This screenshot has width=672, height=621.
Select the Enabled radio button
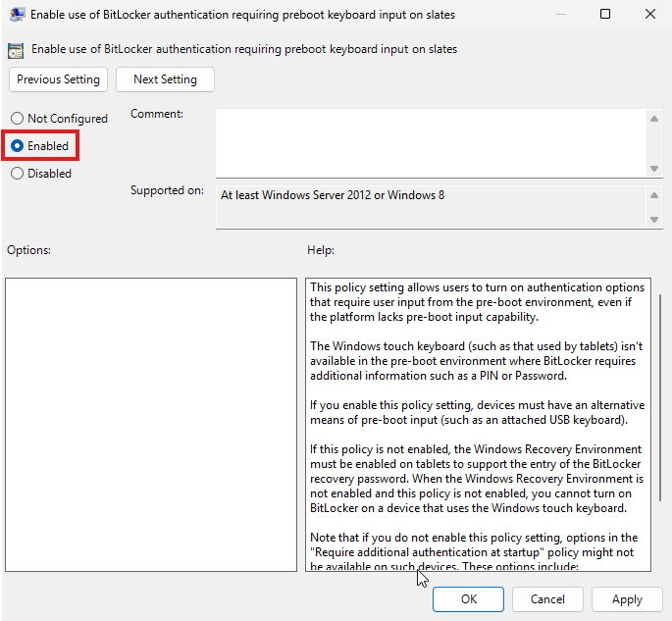point(40,146)
